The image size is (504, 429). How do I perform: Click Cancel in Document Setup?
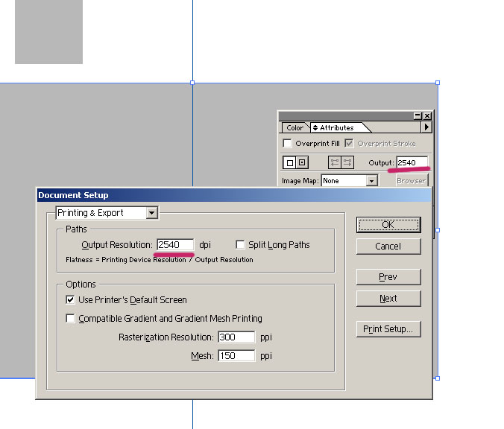click(388, 247)
